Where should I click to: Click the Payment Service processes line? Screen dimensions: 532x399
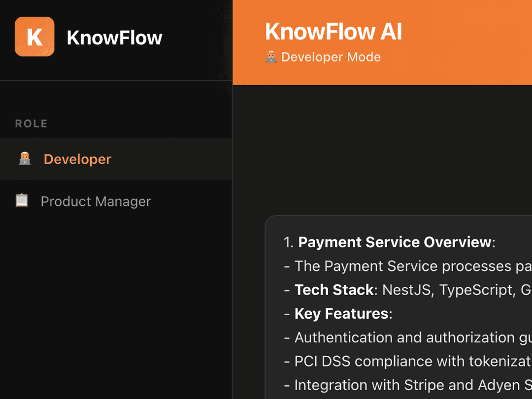tap(408, 266)
